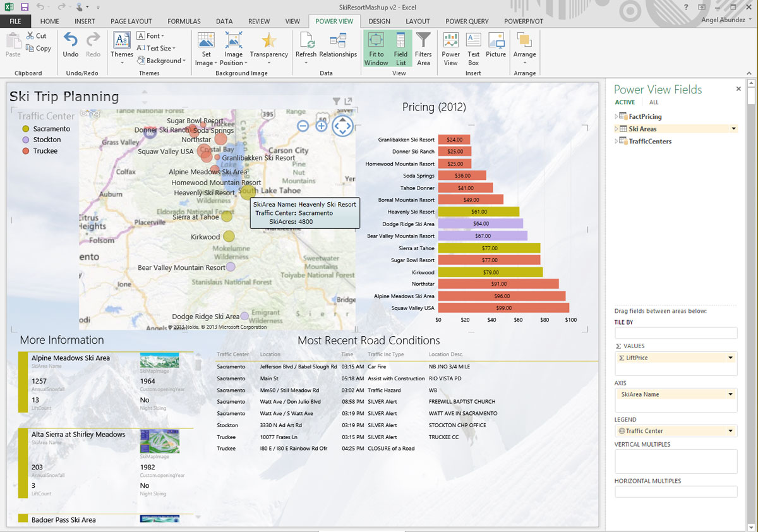Click the Horizontal Multiples field box

pyautogui.click(x=676, y=492)
